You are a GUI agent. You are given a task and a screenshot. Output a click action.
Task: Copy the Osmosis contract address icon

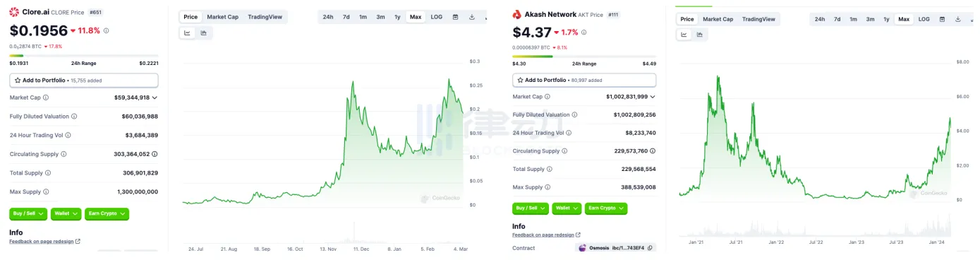click(651, 248)
